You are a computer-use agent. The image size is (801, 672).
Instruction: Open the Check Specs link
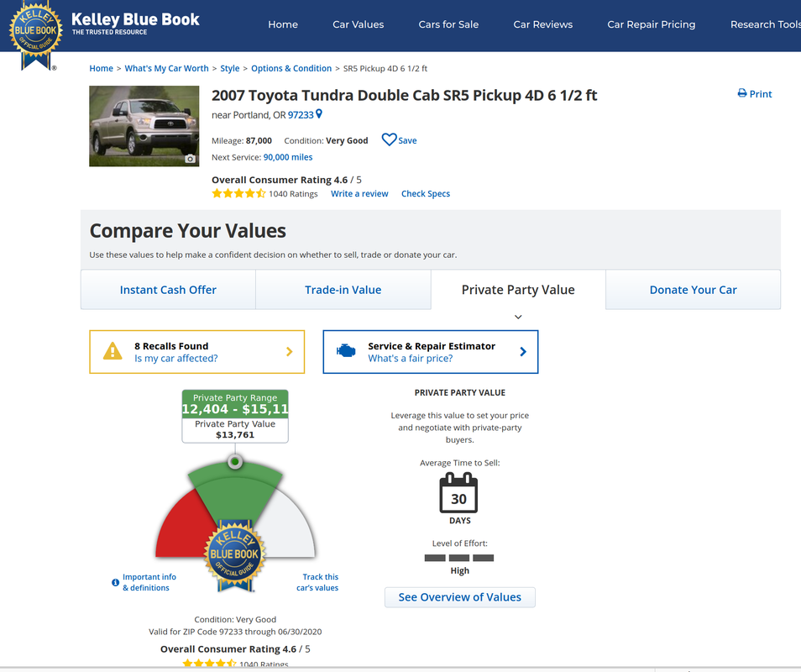(426, 194)
